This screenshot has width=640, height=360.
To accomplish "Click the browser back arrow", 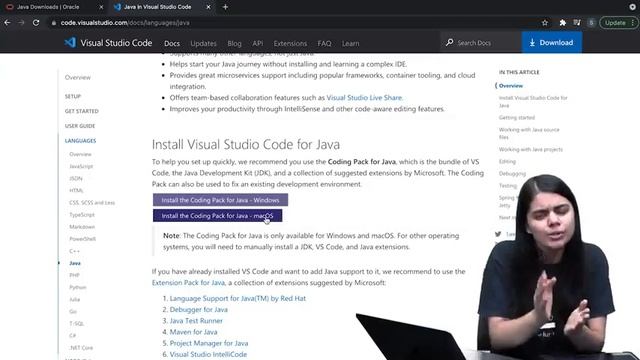I will 7,23.
